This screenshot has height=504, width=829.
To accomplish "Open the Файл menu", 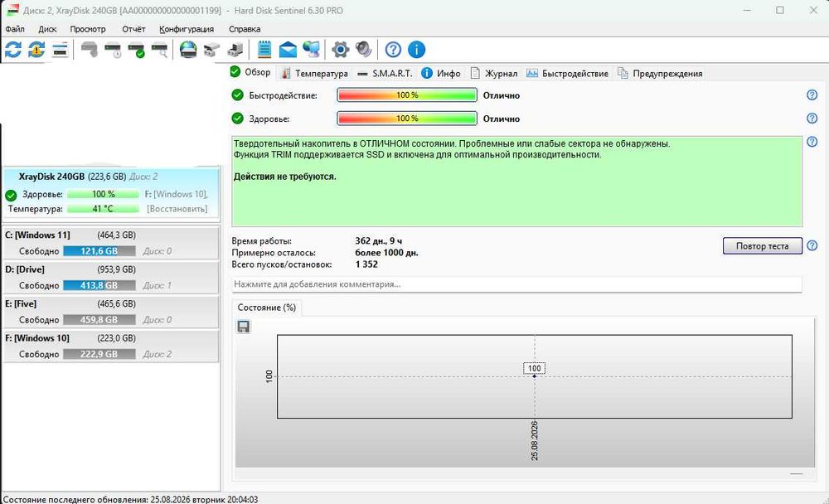I will [15, 29].
